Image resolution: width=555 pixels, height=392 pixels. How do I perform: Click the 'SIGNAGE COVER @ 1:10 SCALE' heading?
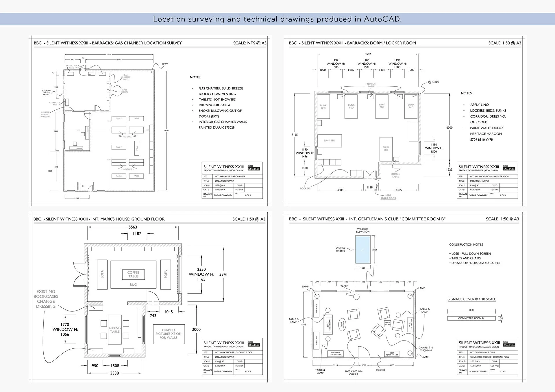point(472,299)
